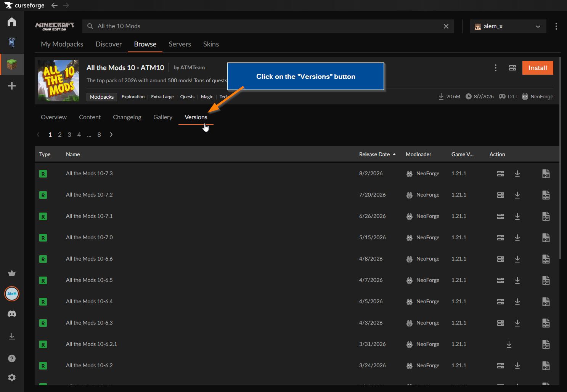Open the AleM user avatar

coord(12,294)
